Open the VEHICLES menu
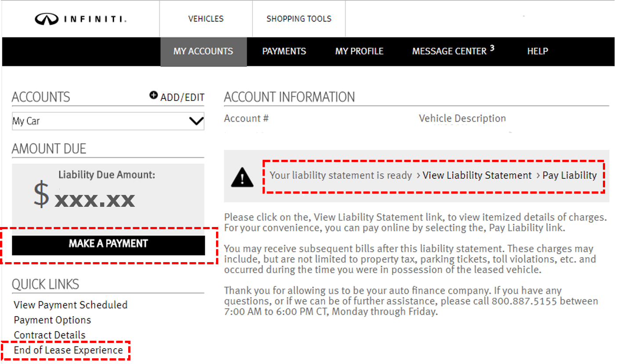This screenshot has width=631, height=364. coord(206,19)
